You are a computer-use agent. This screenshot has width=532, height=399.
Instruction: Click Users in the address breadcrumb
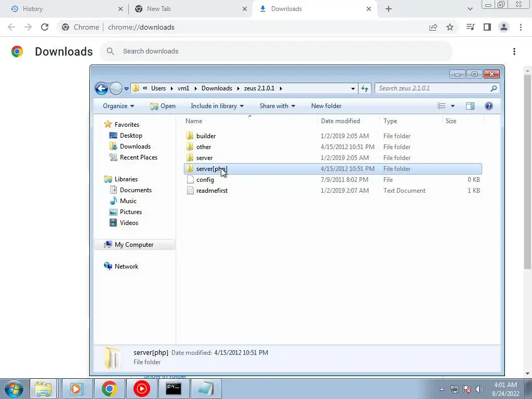pos(158,88)
